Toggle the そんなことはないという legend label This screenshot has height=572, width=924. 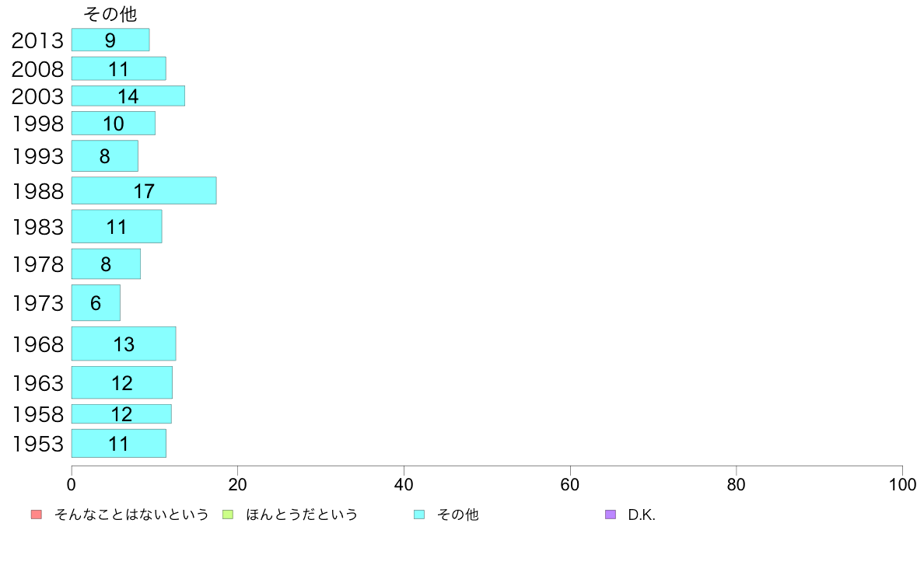[131, 514]
